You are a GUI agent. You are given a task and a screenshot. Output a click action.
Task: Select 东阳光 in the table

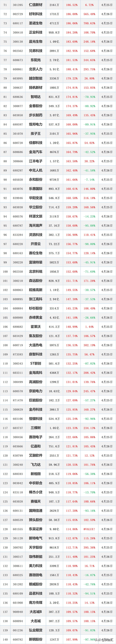[36, 60]
